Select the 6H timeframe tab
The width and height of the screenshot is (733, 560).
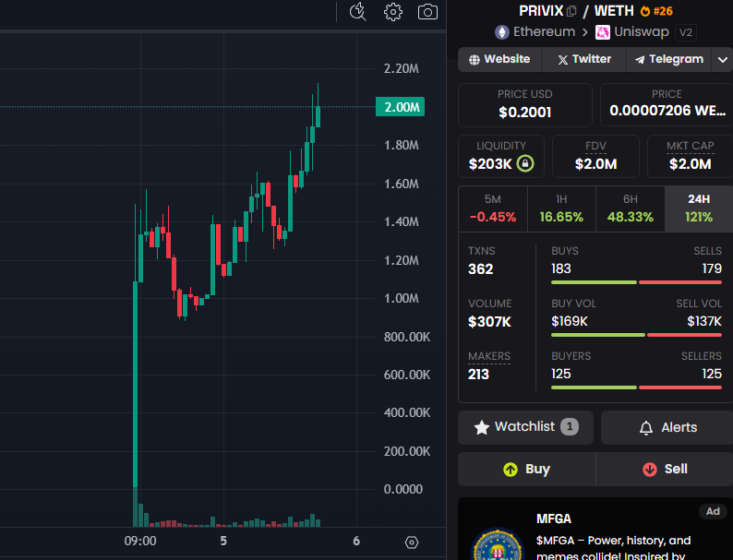pyautogui.click(x=631, y=209)
